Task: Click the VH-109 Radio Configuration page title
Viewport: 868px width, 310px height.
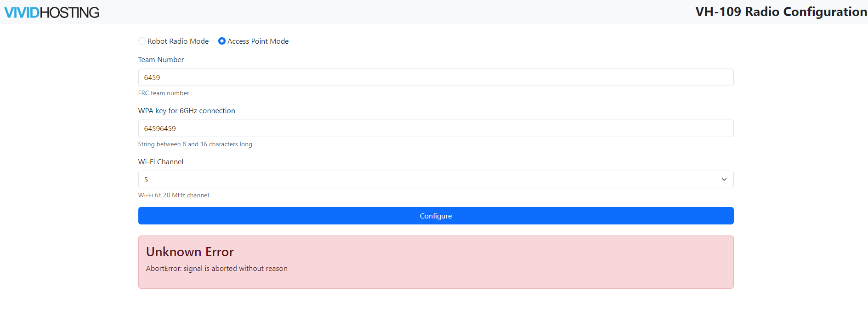Action: (x=781, y=12)
